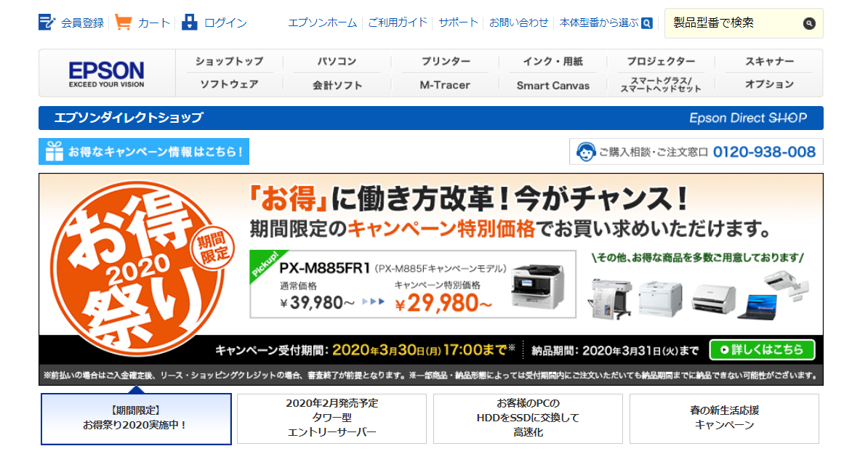Click the 2020年3月30日(月)17:00まで deadline text
Image resolution: width=868 pixels, height=454 pixels.
pyautogui.click(x=424, y=349)
